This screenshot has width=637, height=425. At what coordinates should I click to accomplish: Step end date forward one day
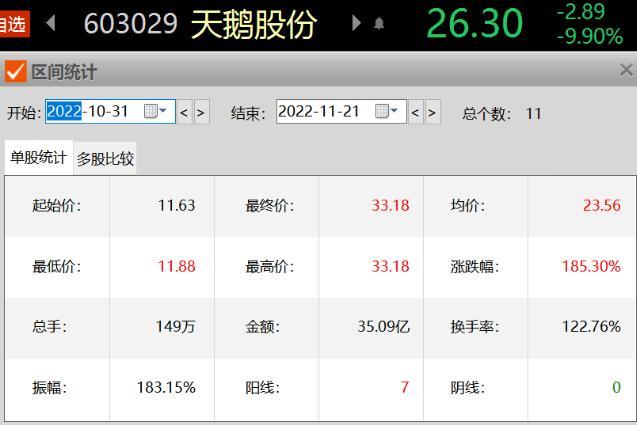click(x=432, y=113)
